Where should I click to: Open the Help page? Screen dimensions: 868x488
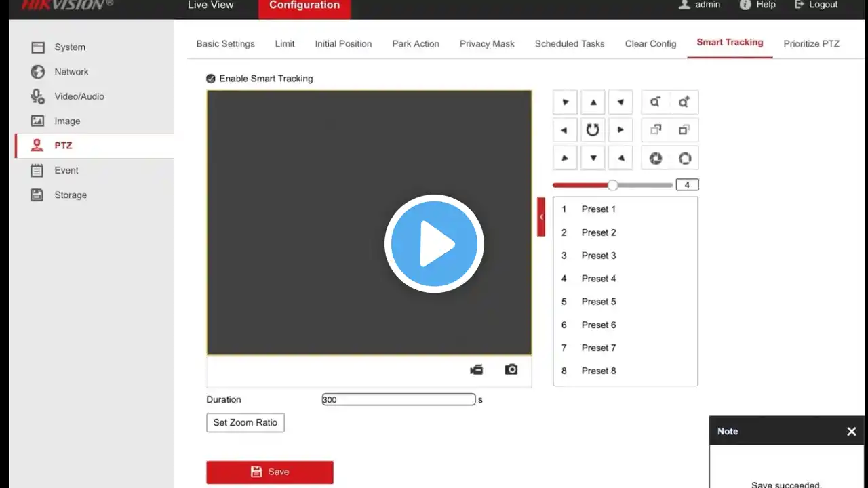757,5
